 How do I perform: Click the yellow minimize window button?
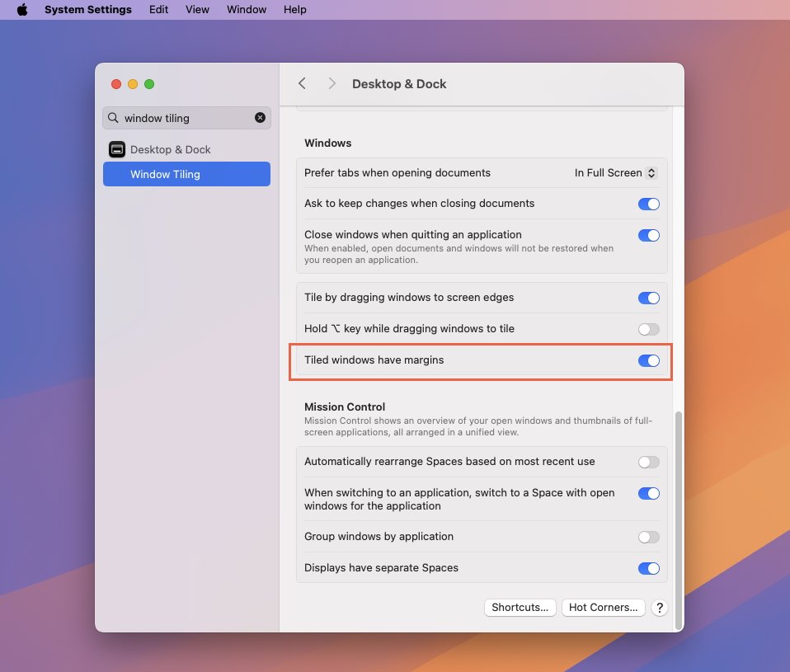[133, 84]
